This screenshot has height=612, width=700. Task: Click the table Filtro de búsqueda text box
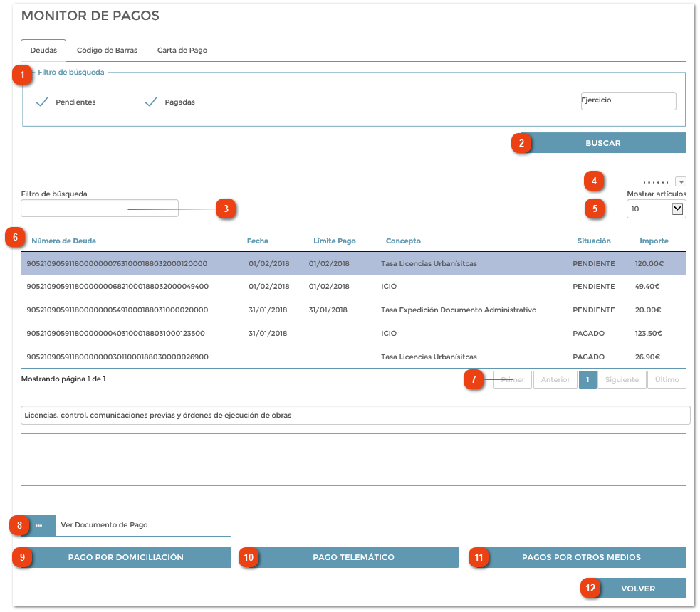[99, 208]
